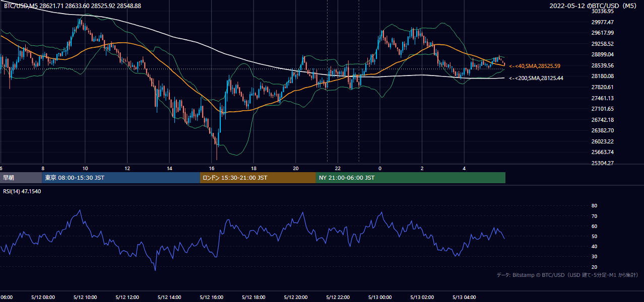Click the データ: Bitstamp の BTC/USD source note
This screenshot has height=302, width=644.
coord(567,275)
